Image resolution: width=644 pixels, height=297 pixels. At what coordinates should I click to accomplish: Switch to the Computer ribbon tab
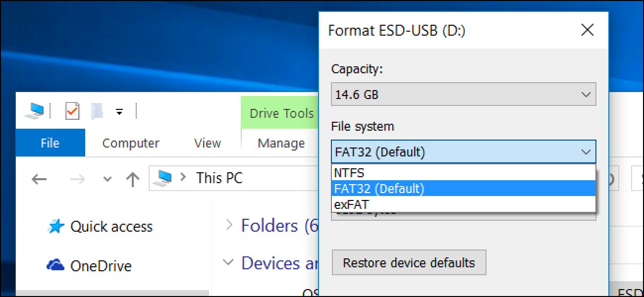(130, 143)
